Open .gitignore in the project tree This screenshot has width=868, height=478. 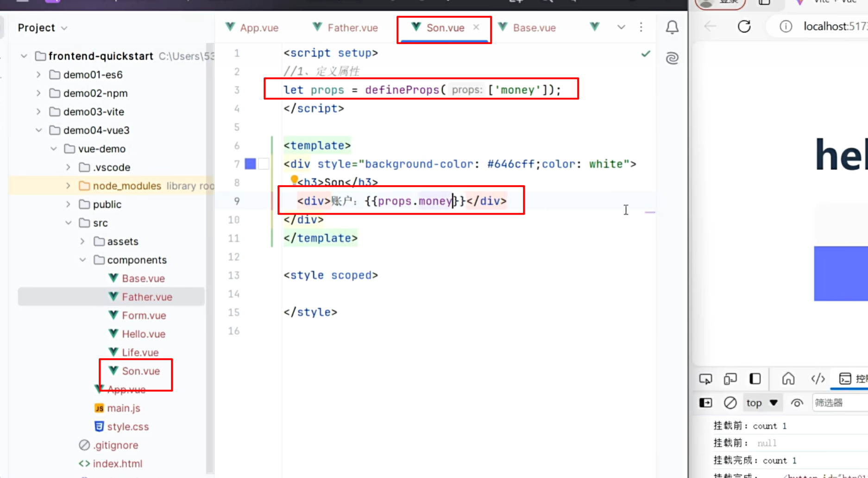(x=109, y=445)
